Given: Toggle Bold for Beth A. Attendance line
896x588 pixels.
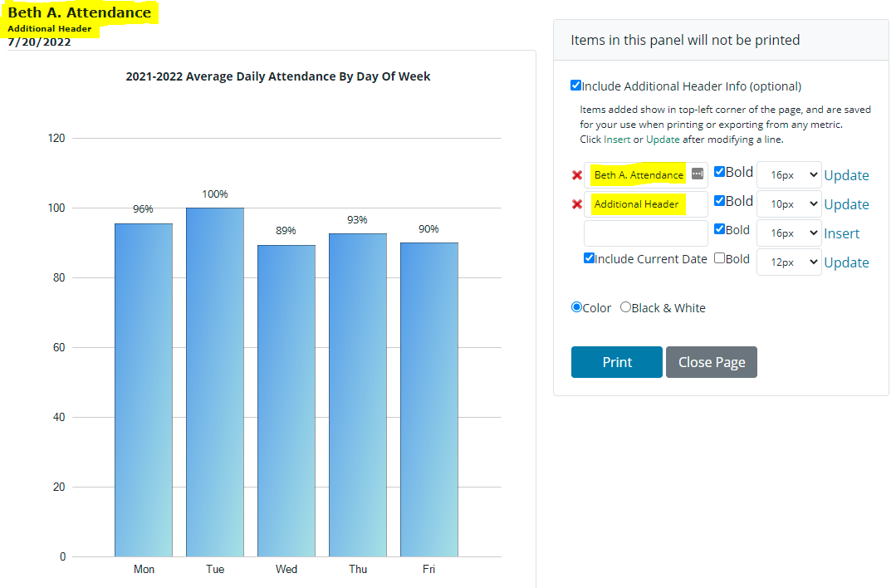Looking at the screenshot, I should 720,172.
